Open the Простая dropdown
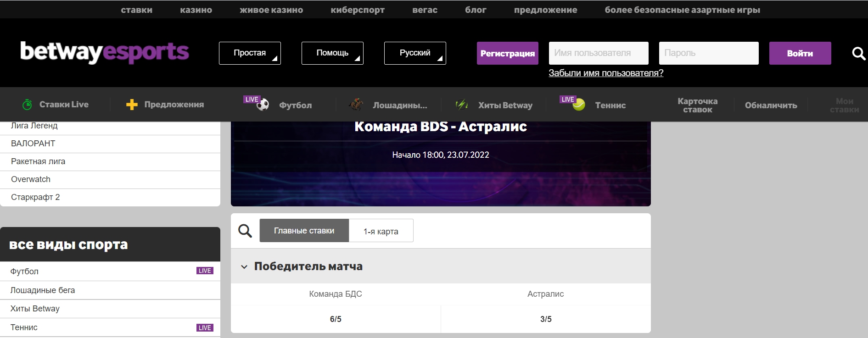Screen dimensions: 868x338 point(250,53)
